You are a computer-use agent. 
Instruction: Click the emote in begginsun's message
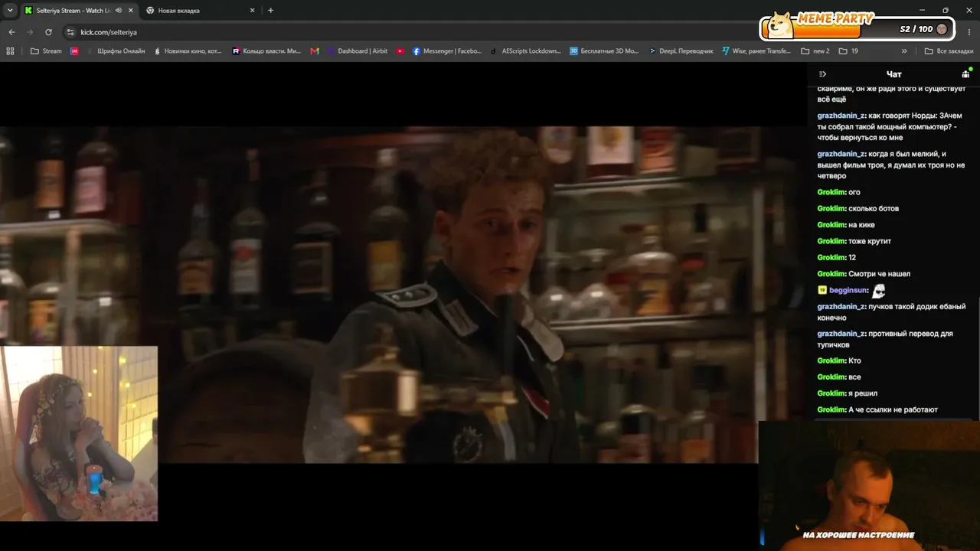[x=879, y=291]
